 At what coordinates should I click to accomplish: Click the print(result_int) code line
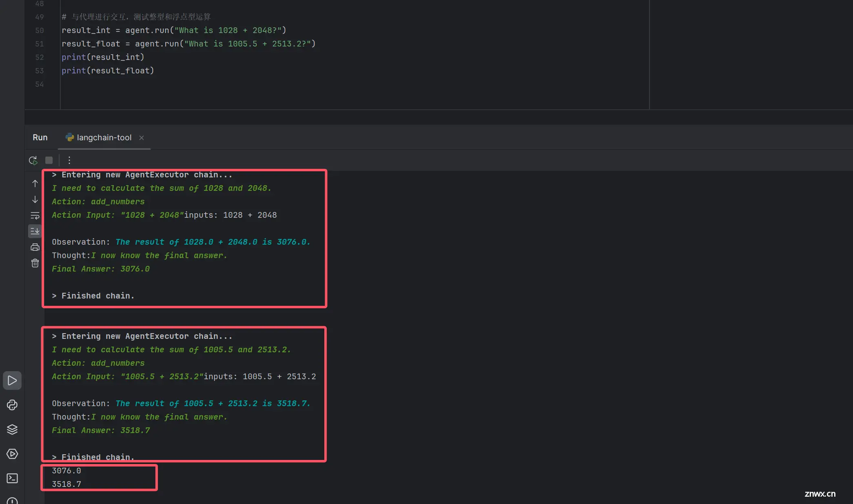click(x=103, y=57)
